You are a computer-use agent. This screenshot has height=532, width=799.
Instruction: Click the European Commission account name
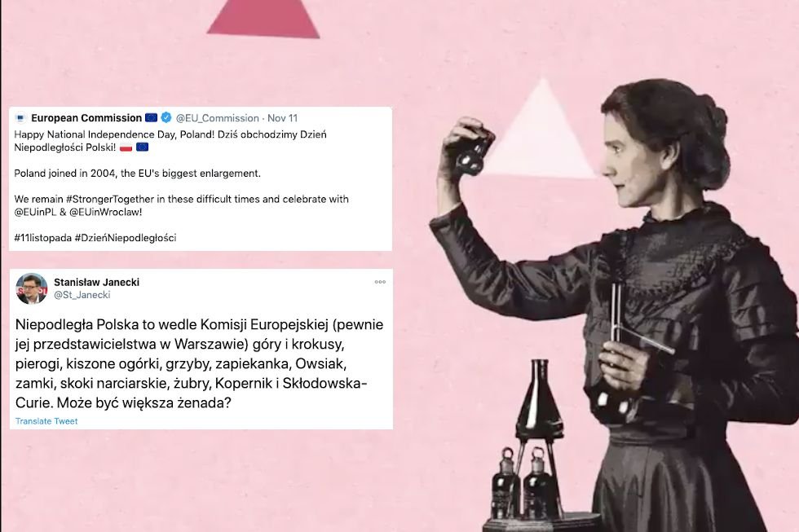[x=86, y=118]
